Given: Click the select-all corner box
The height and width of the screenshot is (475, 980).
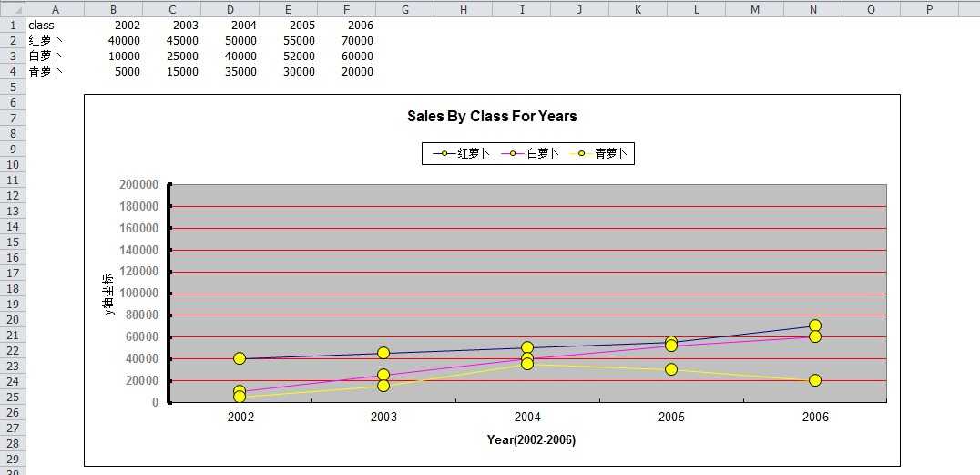Looking at the screenshot, I should (x=13, y=9).
